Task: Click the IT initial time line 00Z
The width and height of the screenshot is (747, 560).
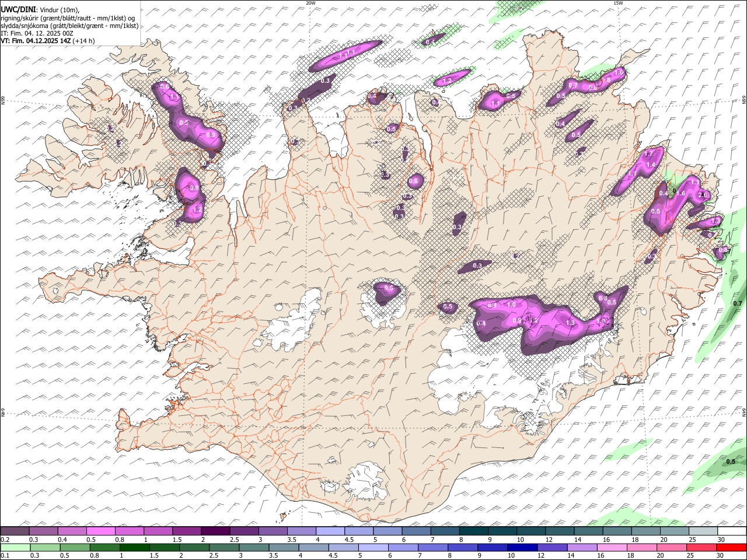Action: click(36, 33)
